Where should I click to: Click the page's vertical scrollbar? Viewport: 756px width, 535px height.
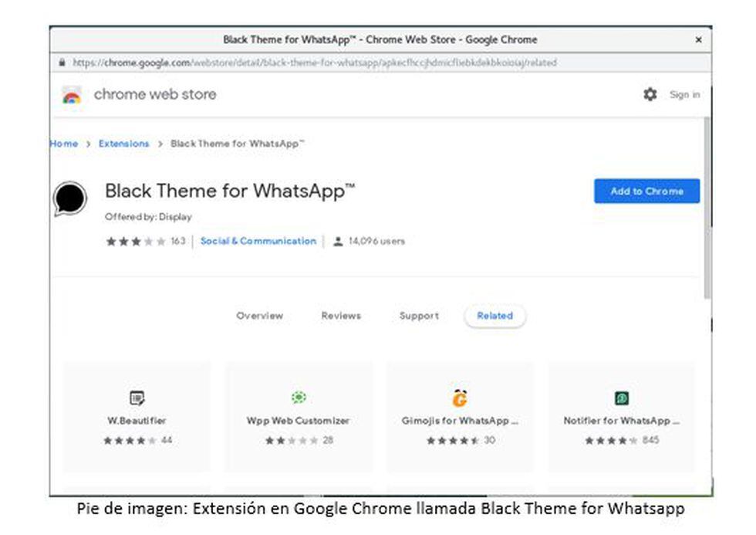click(707, 208)
